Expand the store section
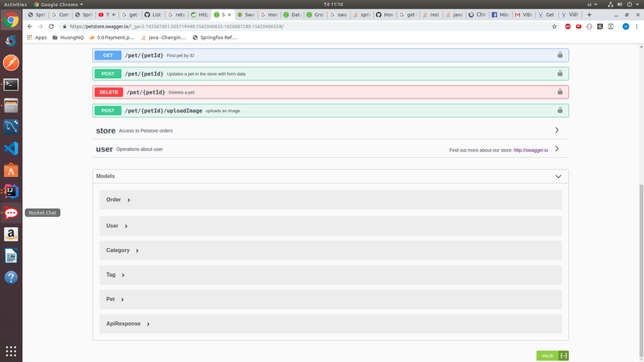Viewport: 644px width, 362px height. tap(557, 130)
